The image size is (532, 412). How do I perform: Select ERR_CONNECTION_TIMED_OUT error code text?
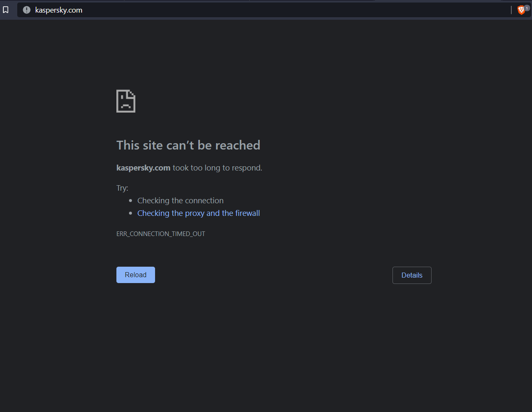click(x=161, y=234)
